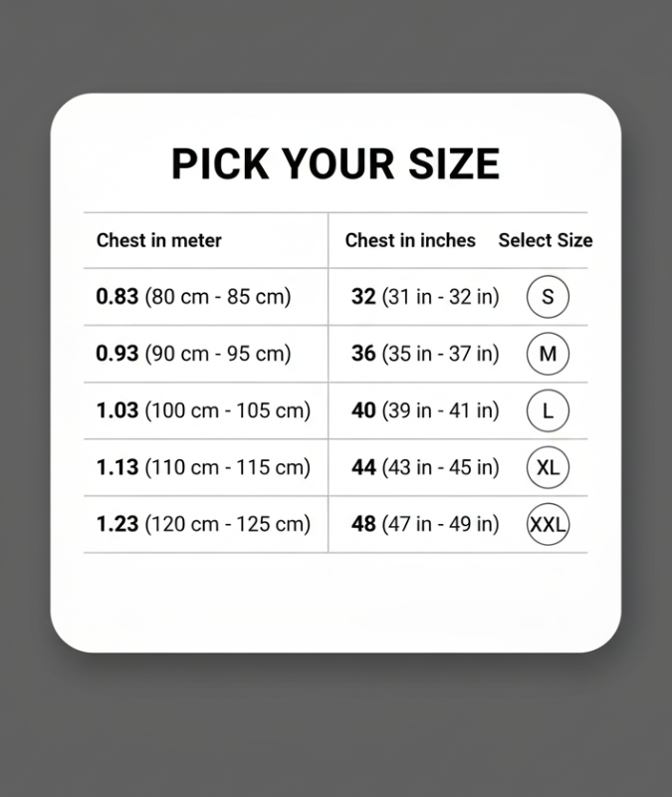Select the XL size button

pos(548,467)
